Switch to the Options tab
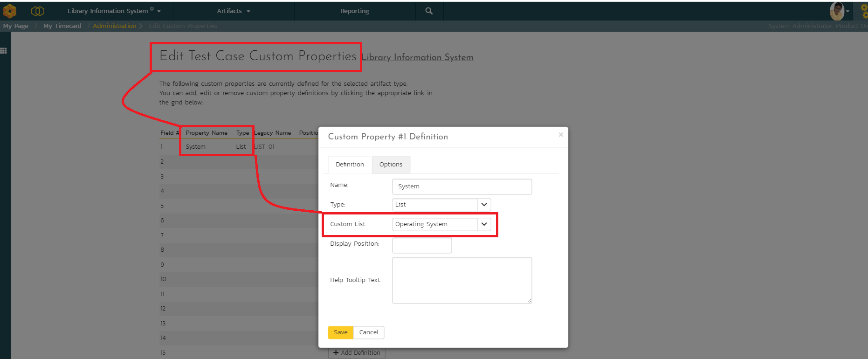The image size is (868, 359). 391,165
